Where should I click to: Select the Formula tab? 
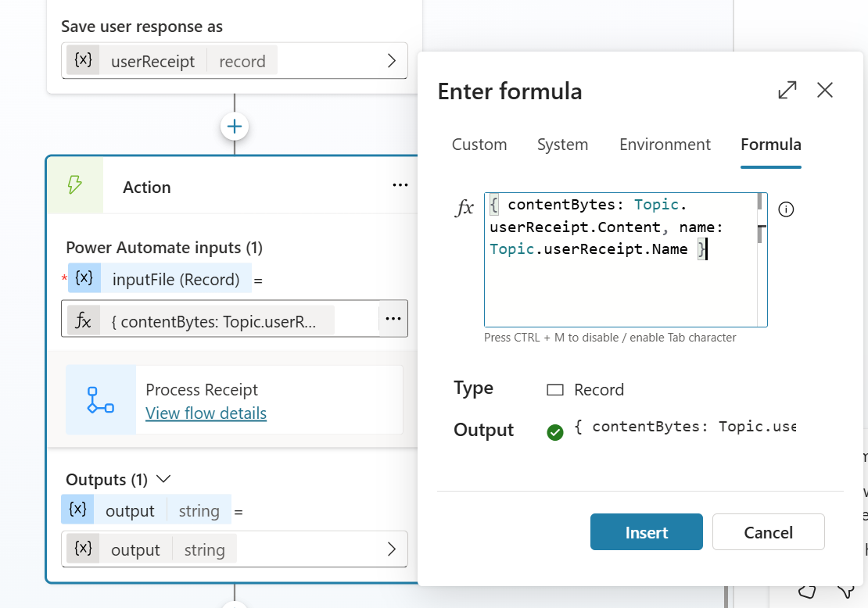click(x=770, y=145)
